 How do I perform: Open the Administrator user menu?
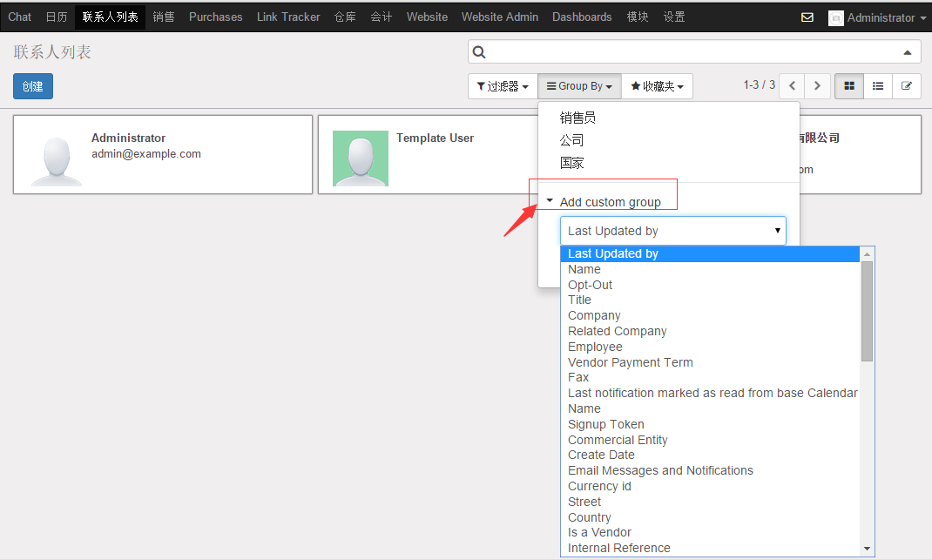(877, 17)
